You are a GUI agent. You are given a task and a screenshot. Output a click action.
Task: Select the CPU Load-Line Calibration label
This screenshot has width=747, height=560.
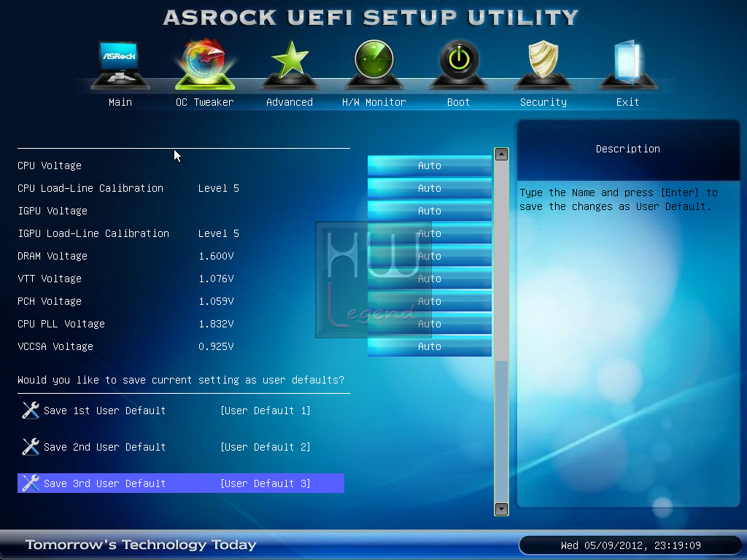[x=90, y=188]
